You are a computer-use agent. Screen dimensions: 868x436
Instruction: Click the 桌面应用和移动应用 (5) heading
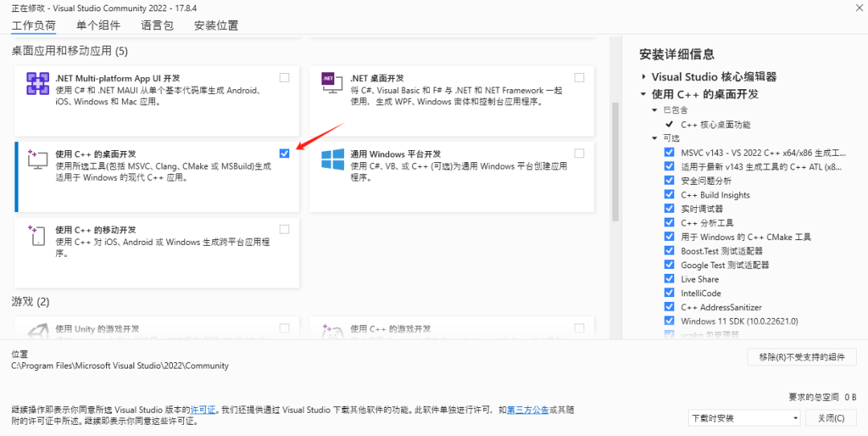pyautogui.click(x=70, y=51)
